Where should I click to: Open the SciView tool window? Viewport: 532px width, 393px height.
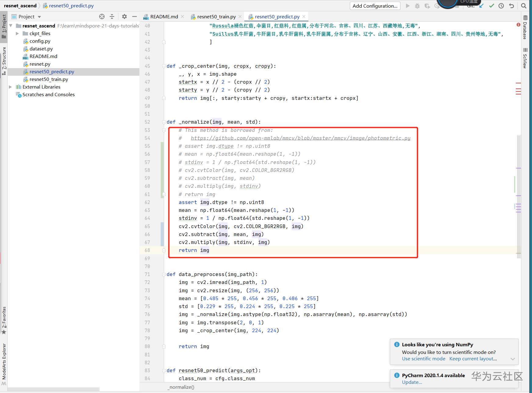coord(525,58)
